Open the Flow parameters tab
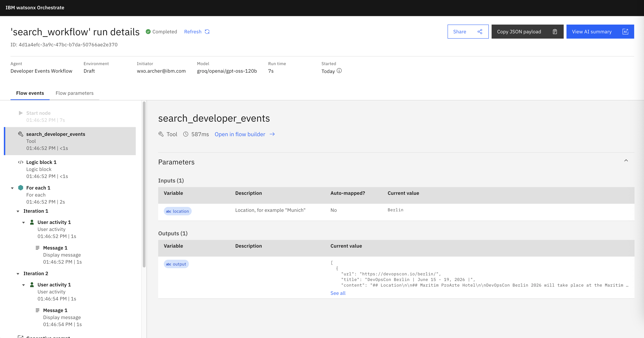The width and height of the screenshot is (644, 338). 75,93
